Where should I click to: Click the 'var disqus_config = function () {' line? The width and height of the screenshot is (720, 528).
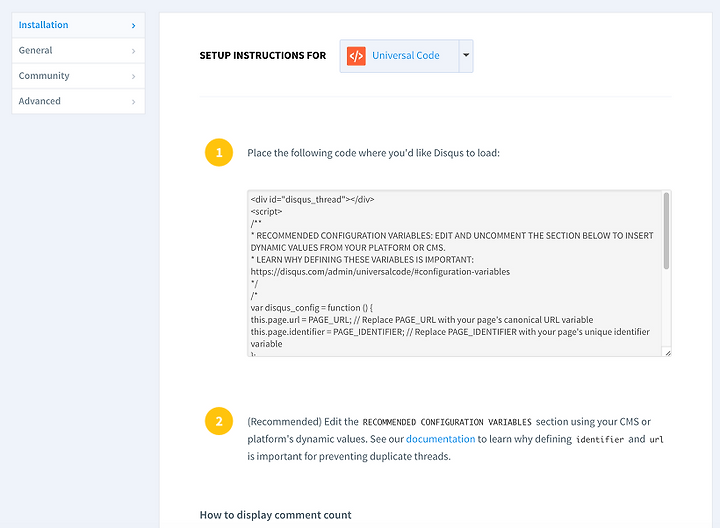(x=312, y=308)
